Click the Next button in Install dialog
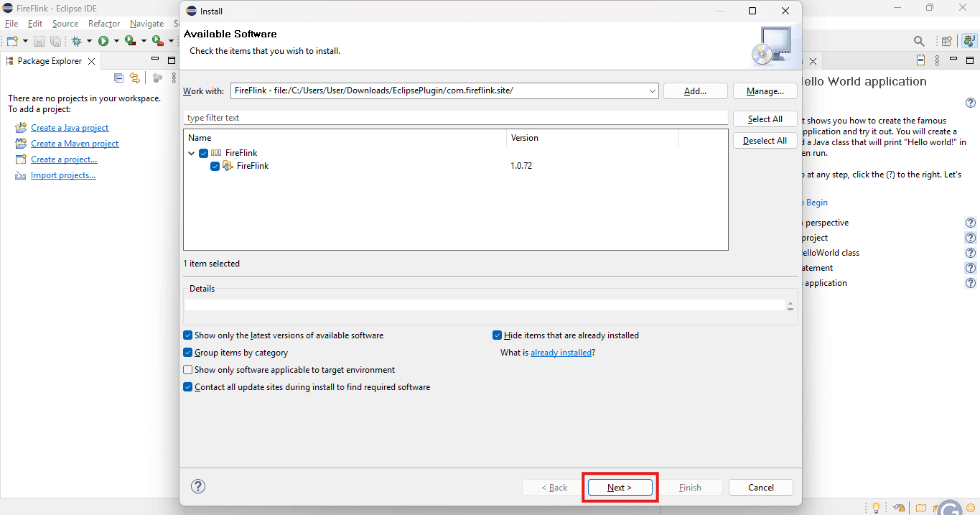 point(620,488)
